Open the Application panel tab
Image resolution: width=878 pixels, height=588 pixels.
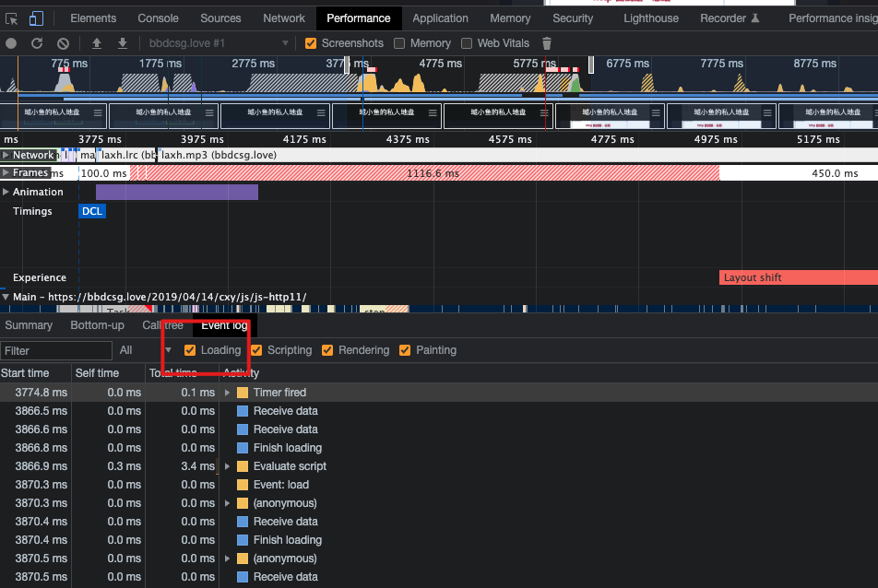tap(440, 18)
